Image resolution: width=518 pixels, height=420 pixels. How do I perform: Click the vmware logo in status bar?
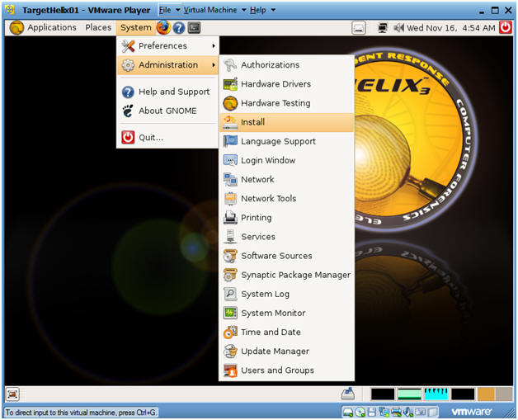[x=472, y=412]
